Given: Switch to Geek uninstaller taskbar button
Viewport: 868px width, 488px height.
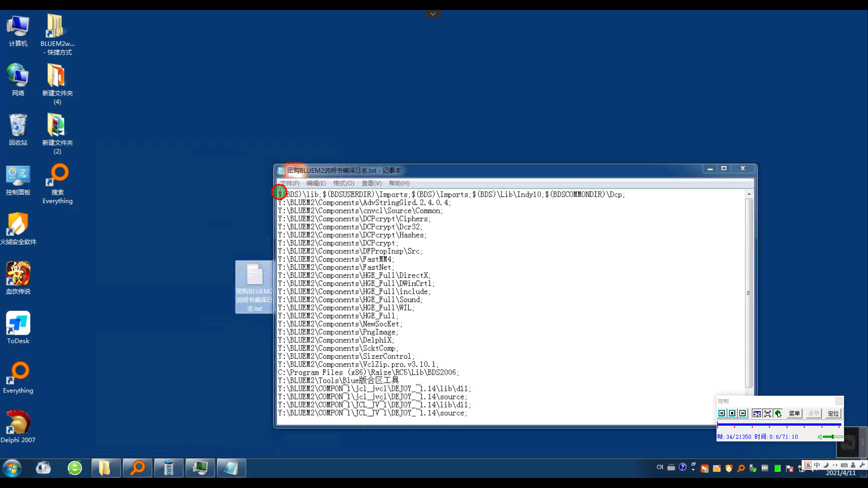Looking at the screenshot, I should pos(169,468).
